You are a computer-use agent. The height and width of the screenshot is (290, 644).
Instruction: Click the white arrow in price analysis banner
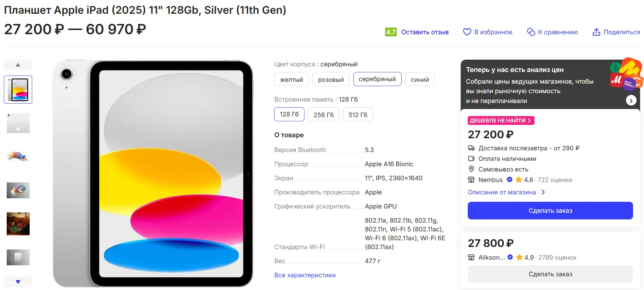point(631,101)
